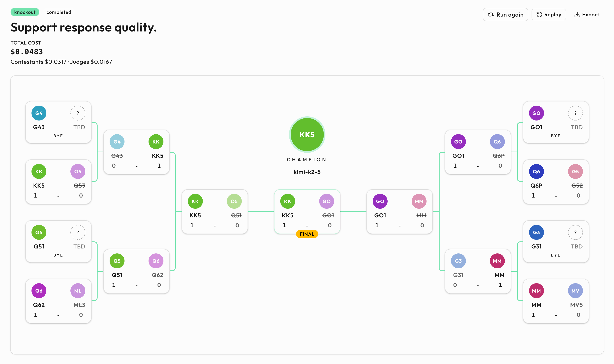Click G3 avatar in G31 bye card
This screenshot has height=364, width=614.
coord(536,232)
